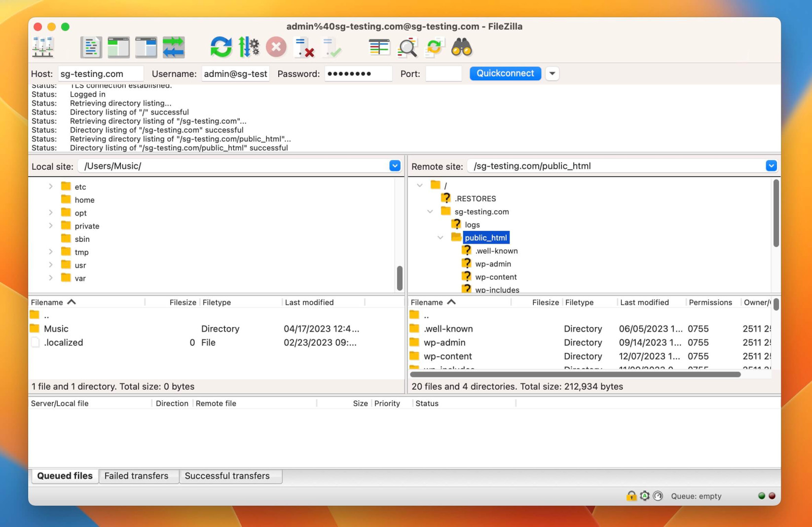Expand the local usr folder
The width and height of the screenshot is (812, 527).
(x=51, y=265)
